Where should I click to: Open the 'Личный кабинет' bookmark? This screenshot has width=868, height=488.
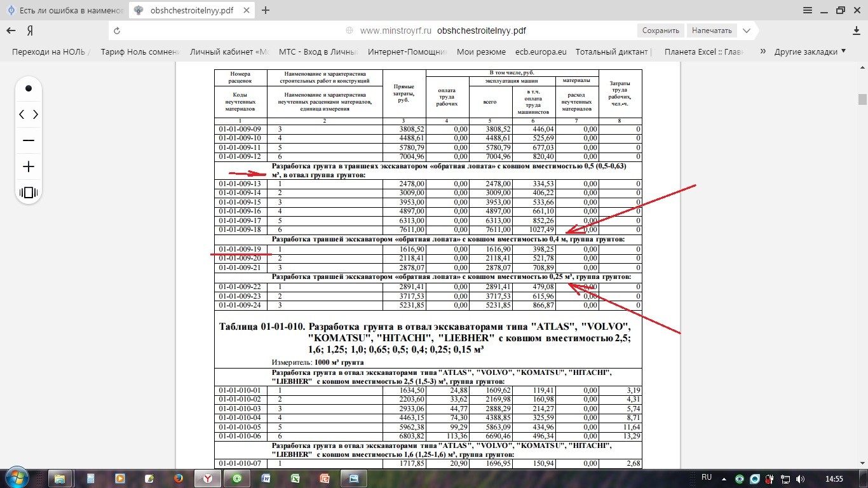click(x=229, y=52)
